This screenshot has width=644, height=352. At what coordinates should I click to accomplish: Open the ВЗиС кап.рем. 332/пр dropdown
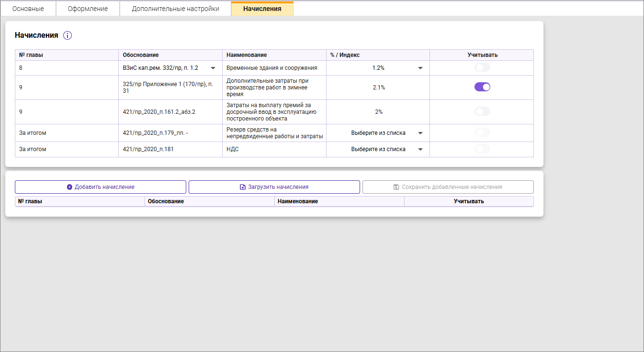(x=213, y=68)
